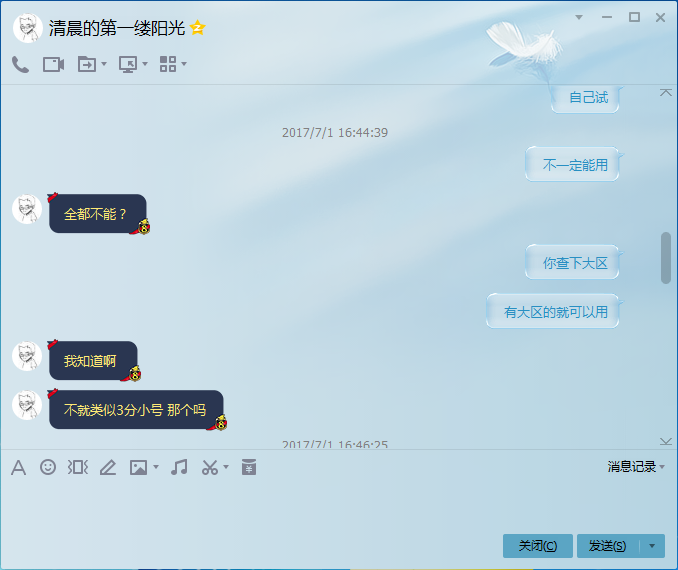Screen dimensions: 678x570
Task: Click the red packet money icon
Action: pyautogui.click(x=249, y=467)
